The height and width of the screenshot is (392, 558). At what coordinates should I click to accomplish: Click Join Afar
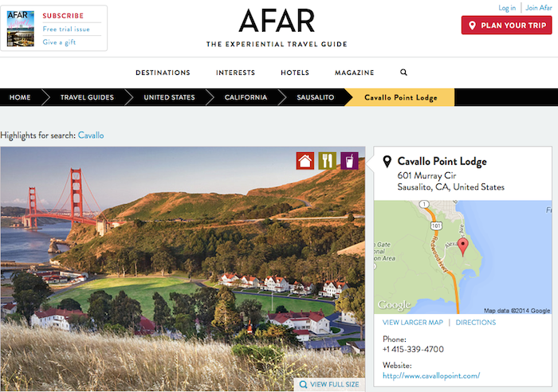(x=539, y=7)
